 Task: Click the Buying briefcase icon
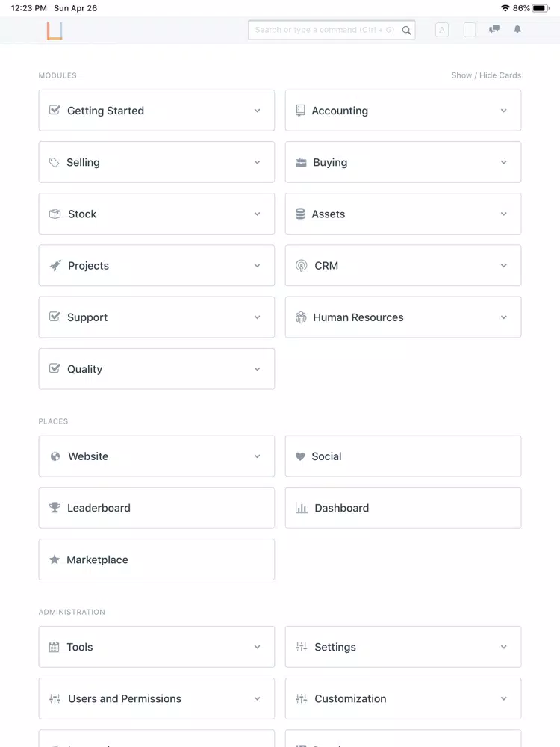click(301, 162)
